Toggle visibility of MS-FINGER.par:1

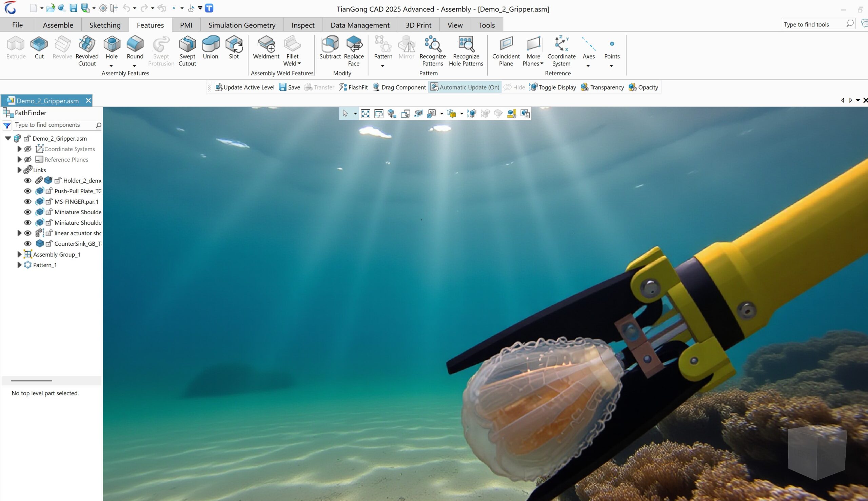coord(27,201)
